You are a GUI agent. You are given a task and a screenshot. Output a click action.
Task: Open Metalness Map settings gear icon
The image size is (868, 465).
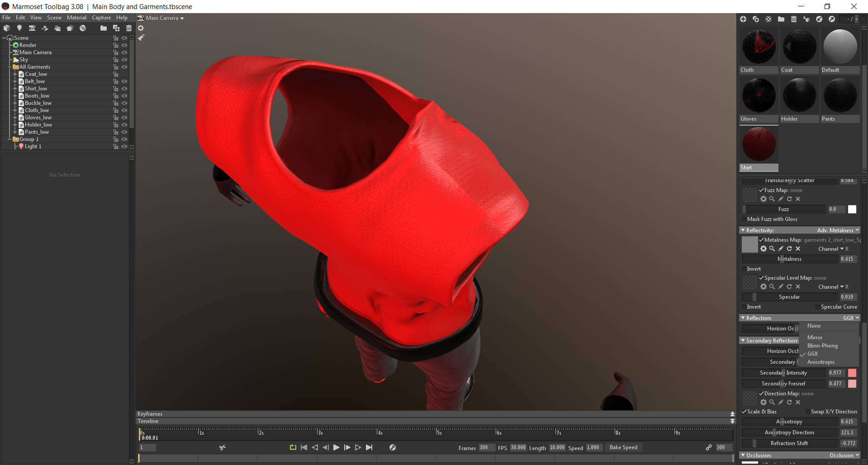764,249
